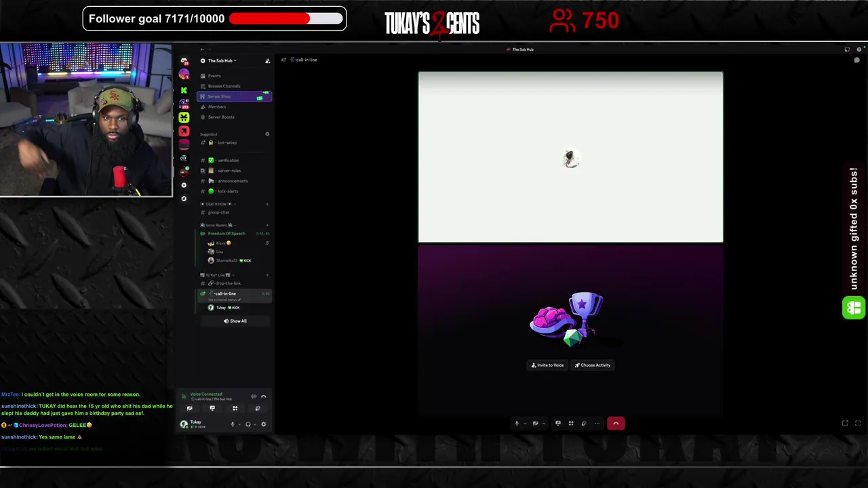Viewport: 868px width, 488px height.
Task: Open the soundboard in the voice panel
Action: 258,408
